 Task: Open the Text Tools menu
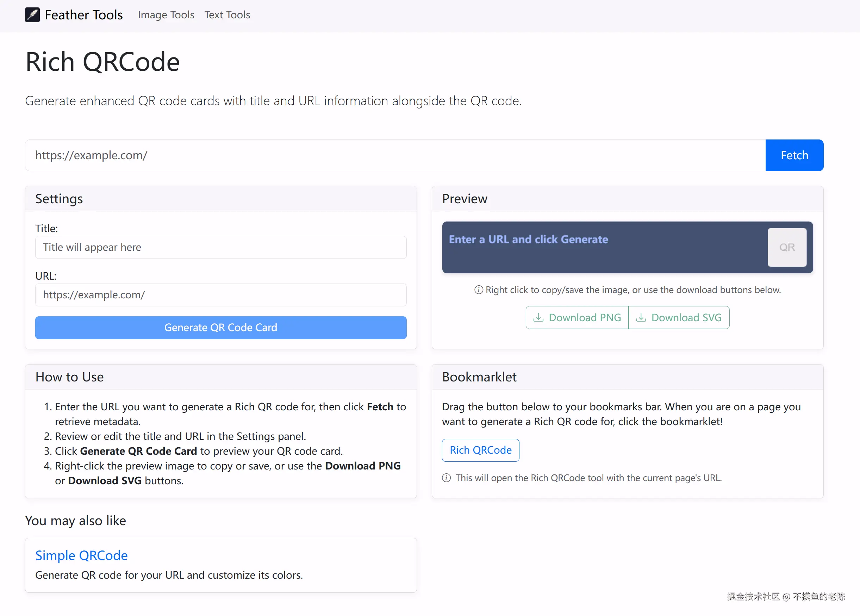pos(227,15)
